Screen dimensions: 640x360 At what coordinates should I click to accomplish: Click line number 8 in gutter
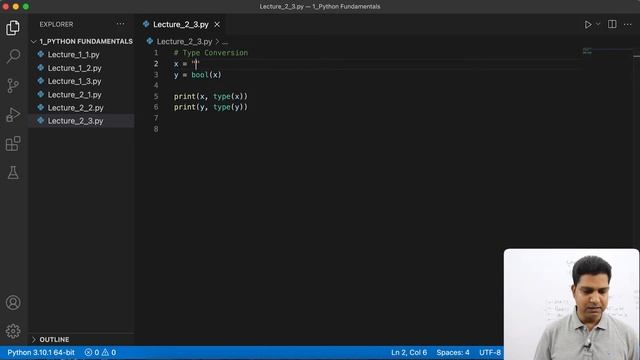coord(156,129)
